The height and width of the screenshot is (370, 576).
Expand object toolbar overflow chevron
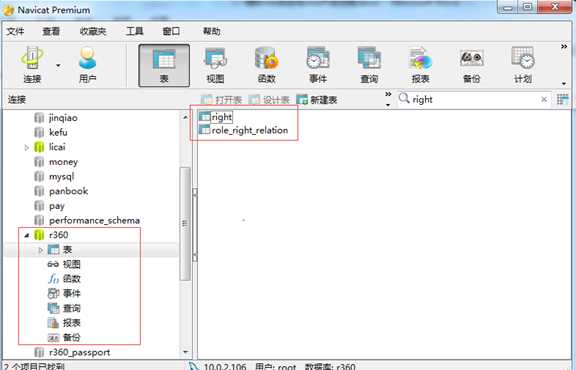coord(388,94)
